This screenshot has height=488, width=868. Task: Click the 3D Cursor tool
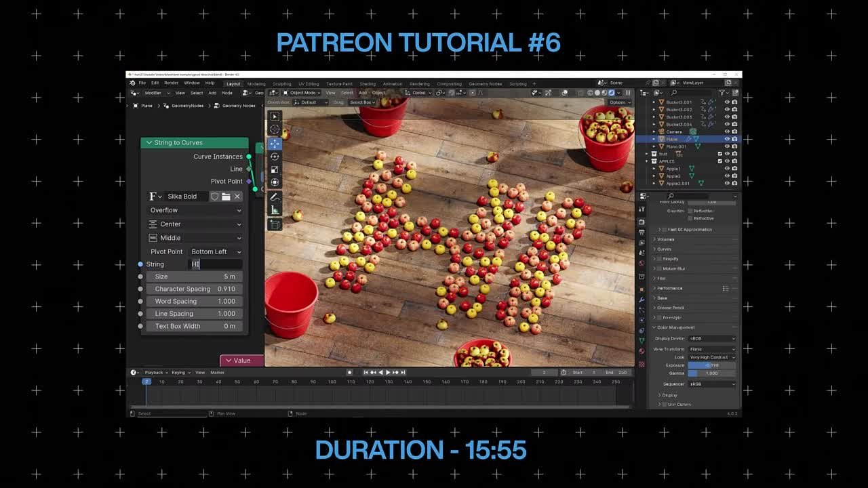point(275,129)
